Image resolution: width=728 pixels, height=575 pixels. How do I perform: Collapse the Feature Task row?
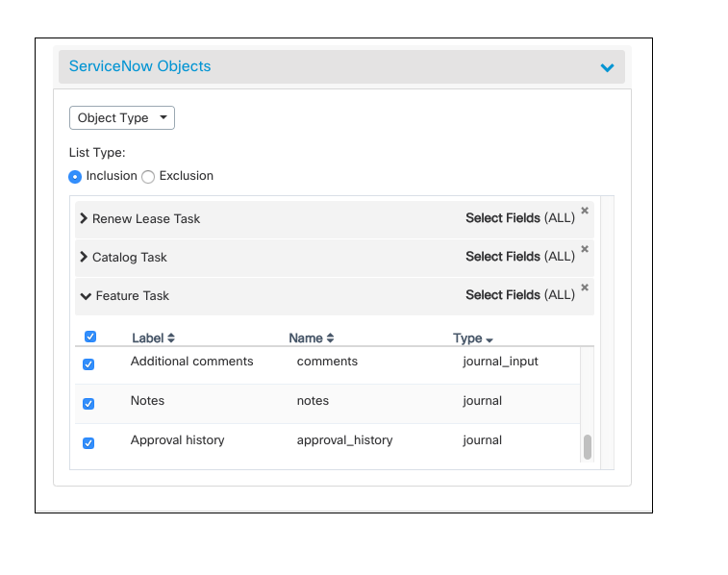point(86,296)
